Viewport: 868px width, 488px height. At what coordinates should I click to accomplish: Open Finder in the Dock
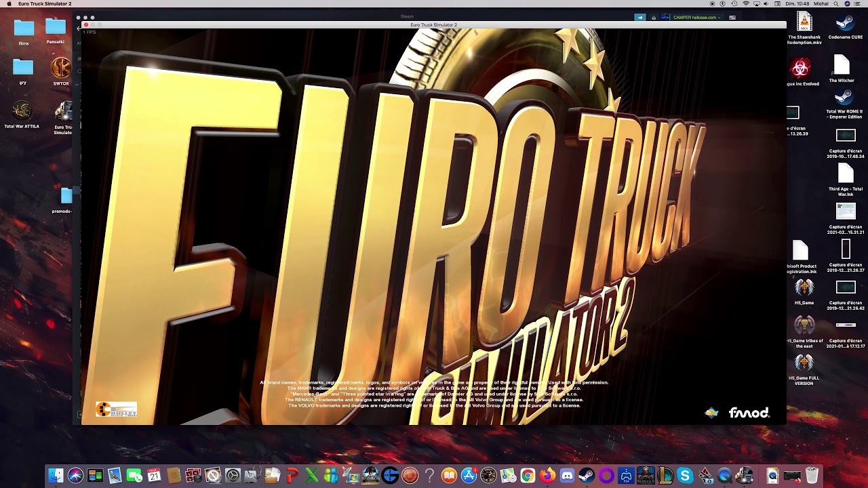pos(56,476)
